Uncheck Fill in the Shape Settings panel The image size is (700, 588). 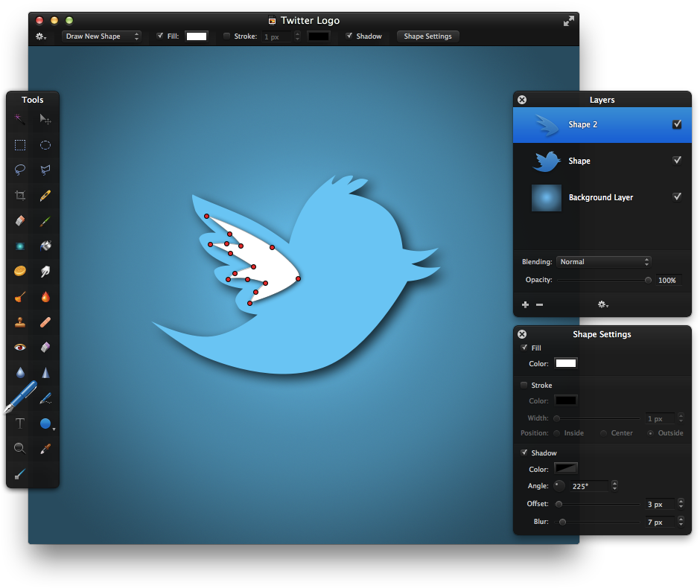click(524, 348)
